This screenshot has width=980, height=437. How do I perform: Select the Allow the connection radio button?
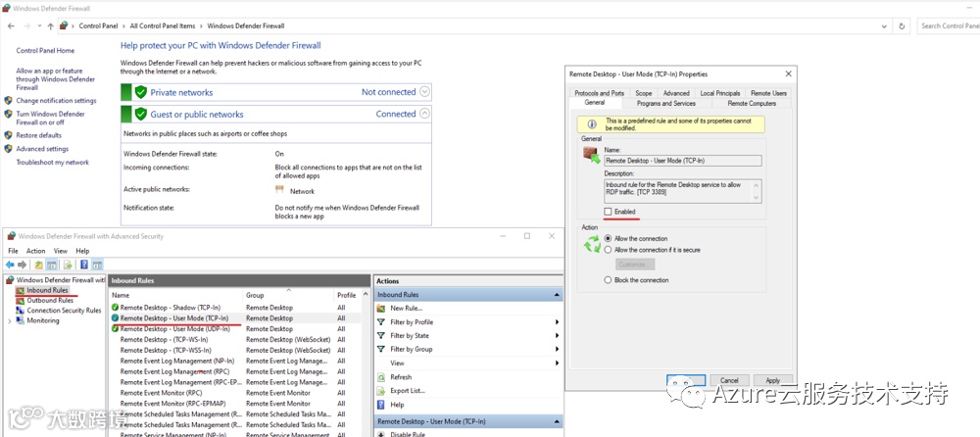(609, 238)
